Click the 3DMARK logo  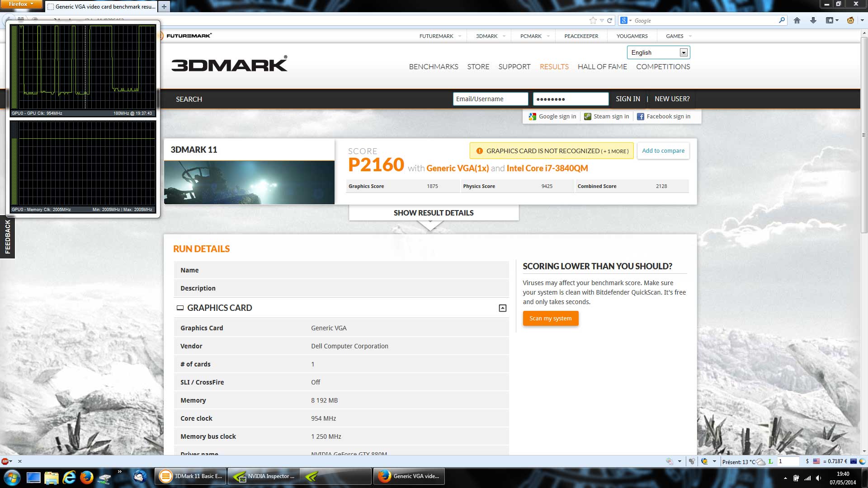229,64
